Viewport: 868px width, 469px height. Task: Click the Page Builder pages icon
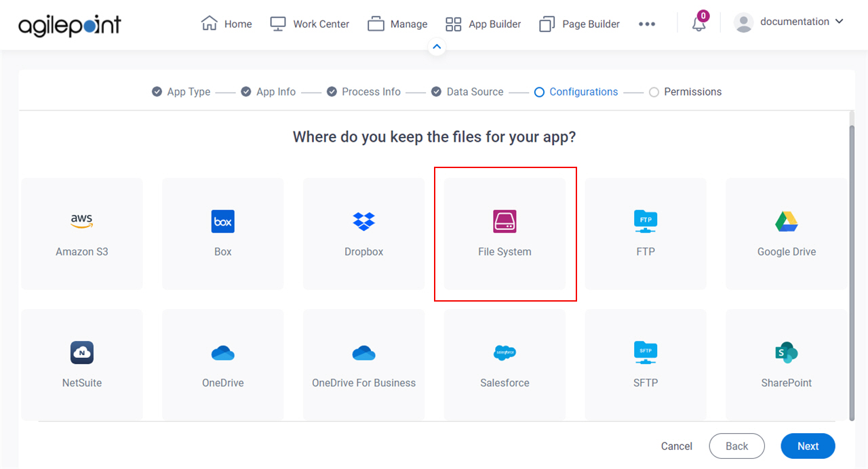(x=547, y=24)
